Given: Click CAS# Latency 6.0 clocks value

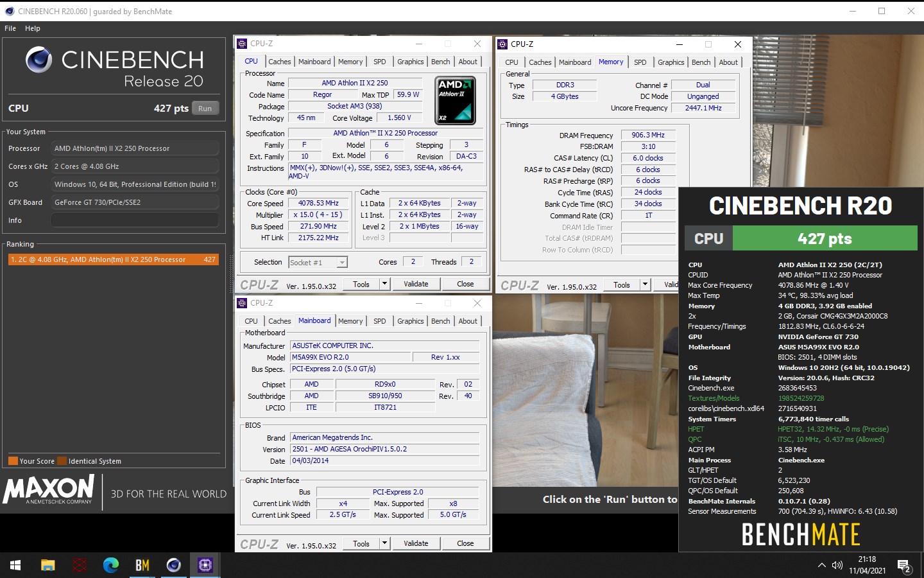Looking at the screenshot, I should click(x=648, y=158).
